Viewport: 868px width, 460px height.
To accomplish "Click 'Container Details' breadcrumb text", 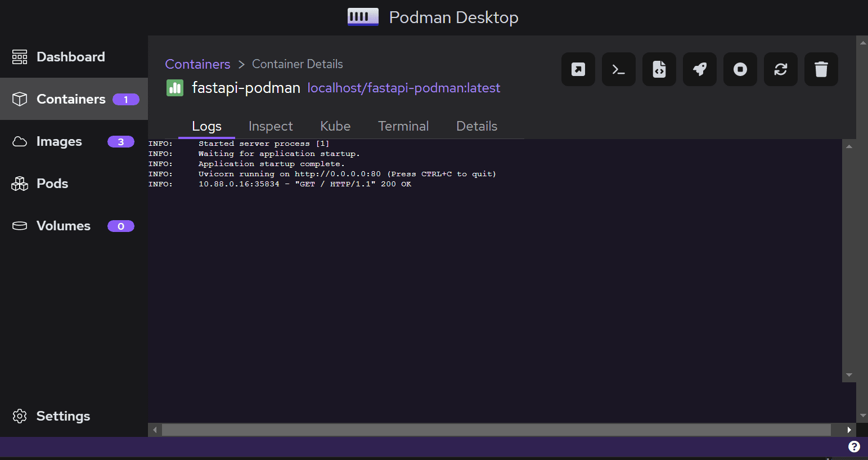I will pos(298,64).
